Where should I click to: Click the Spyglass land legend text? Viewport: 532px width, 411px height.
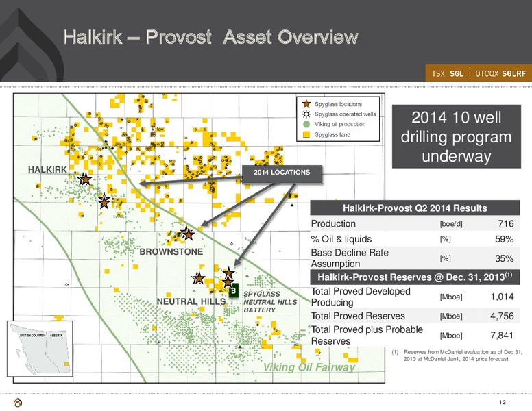click(332, 135)
